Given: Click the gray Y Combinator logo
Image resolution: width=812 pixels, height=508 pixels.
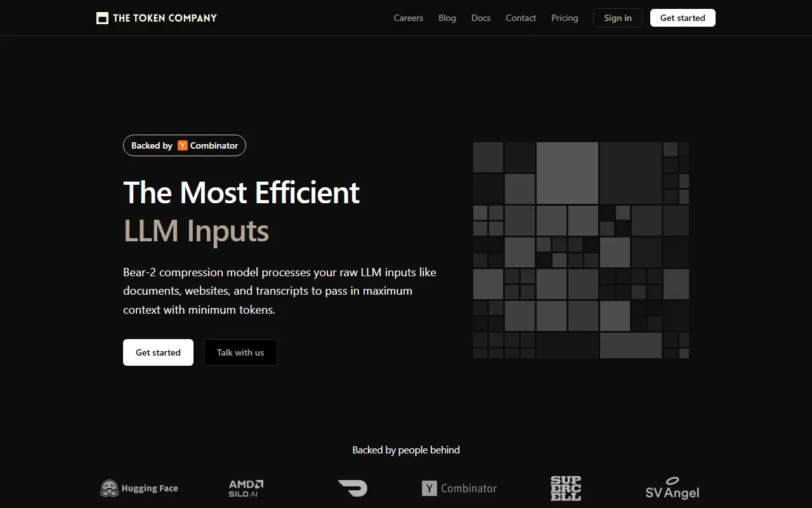Looking at the screenshot, I should tap(459, 488).
